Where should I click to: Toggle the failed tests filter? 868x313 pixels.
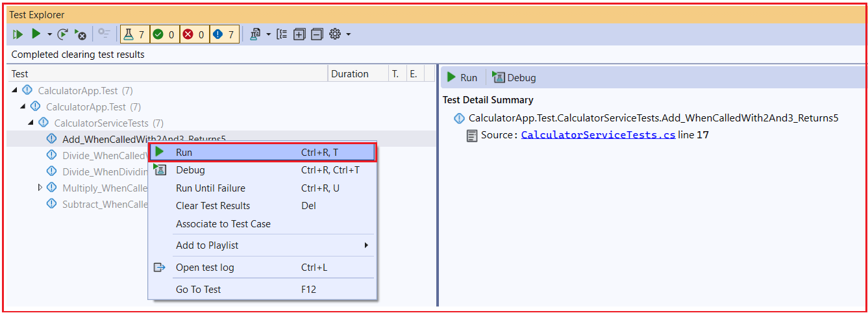point(193,34)
